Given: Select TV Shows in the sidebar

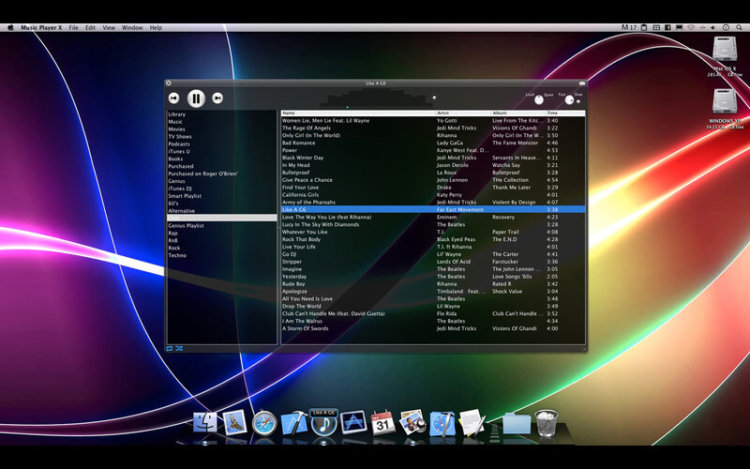Looking at the screenshot, I should click(179, 137).
